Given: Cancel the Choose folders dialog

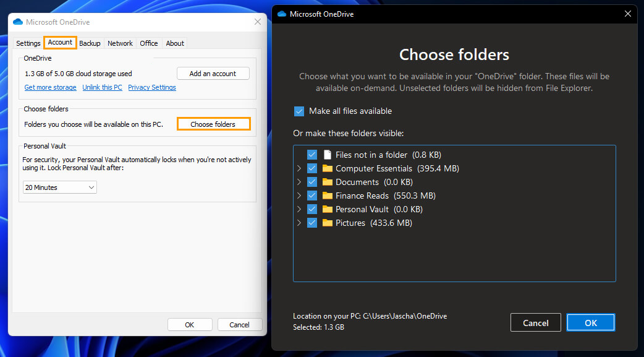Looking at the screenshot, I should click(536, 323).
